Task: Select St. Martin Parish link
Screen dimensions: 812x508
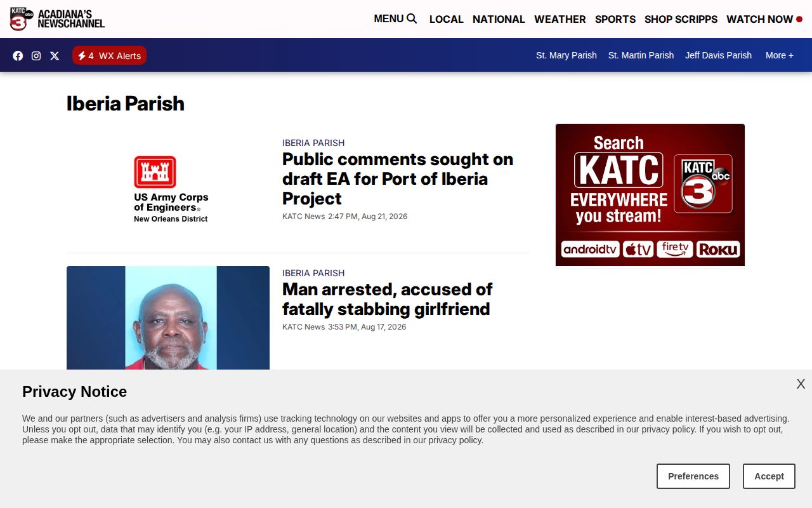Action: pyautogui.click(x=641, y=55)
